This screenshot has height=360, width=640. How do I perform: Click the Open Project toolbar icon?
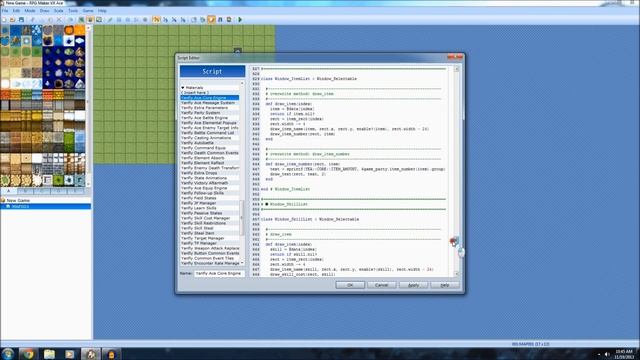click(x=12, y=20)
